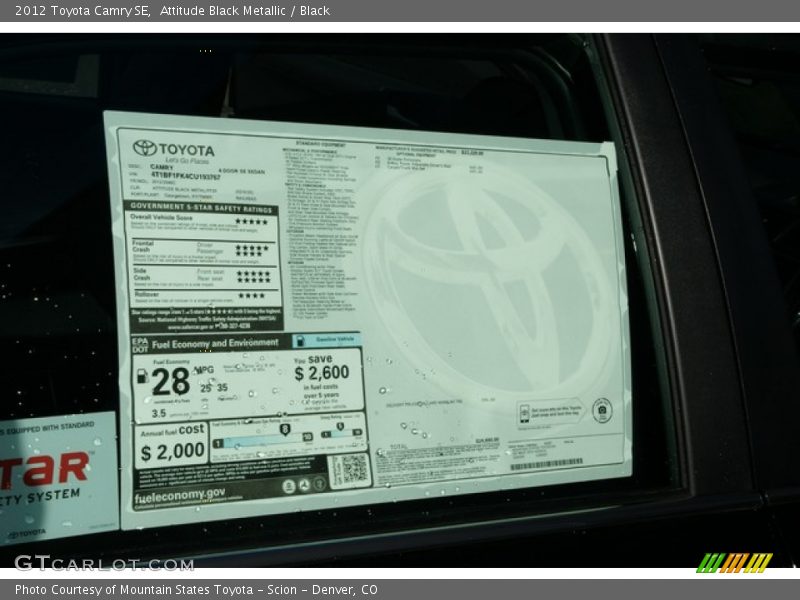The image size is (800, 600).
Task: Click the gas pump icon in the Gasoline Vehicle tag
Action: [x=301, y=340]
